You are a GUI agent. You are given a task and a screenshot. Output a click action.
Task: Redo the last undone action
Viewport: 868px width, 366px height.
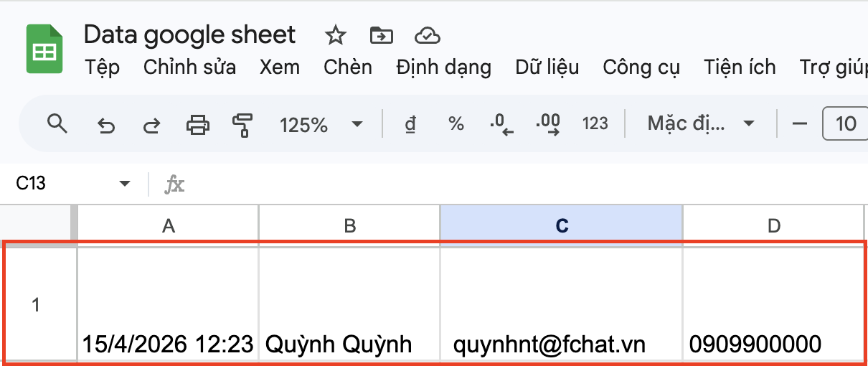click(x=151, y=126)
